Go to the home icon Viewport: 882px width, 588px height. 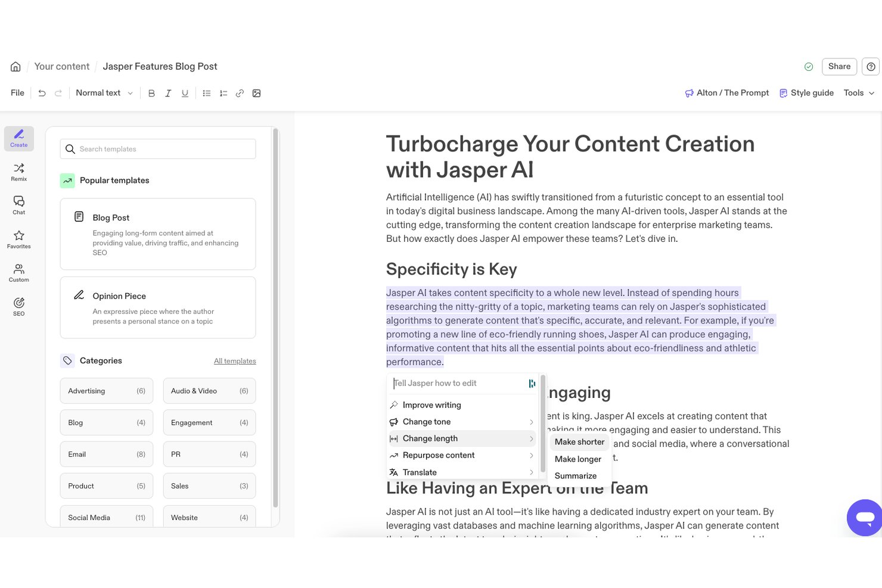[x=15, y=67]
